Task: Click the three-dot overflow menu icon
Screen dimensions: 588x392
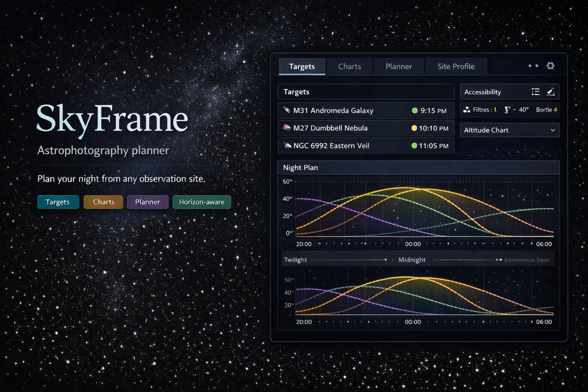Action: [x=533, y=66]
